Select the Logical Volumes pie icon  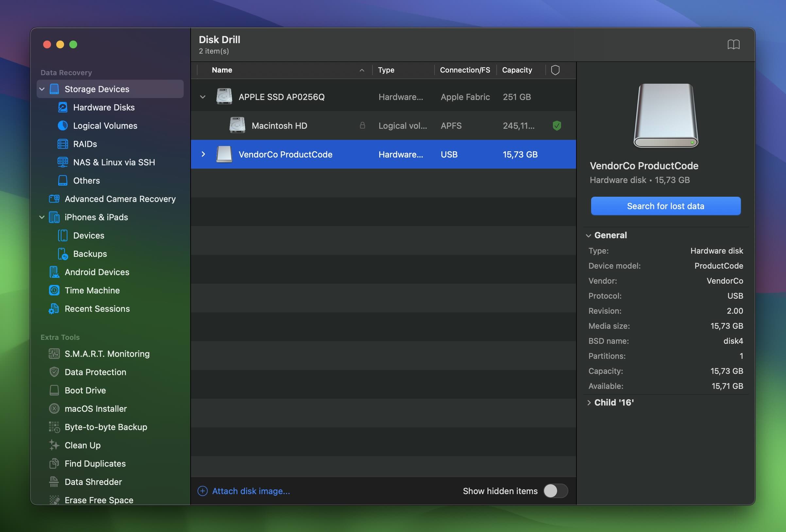(x=62, y=125)
